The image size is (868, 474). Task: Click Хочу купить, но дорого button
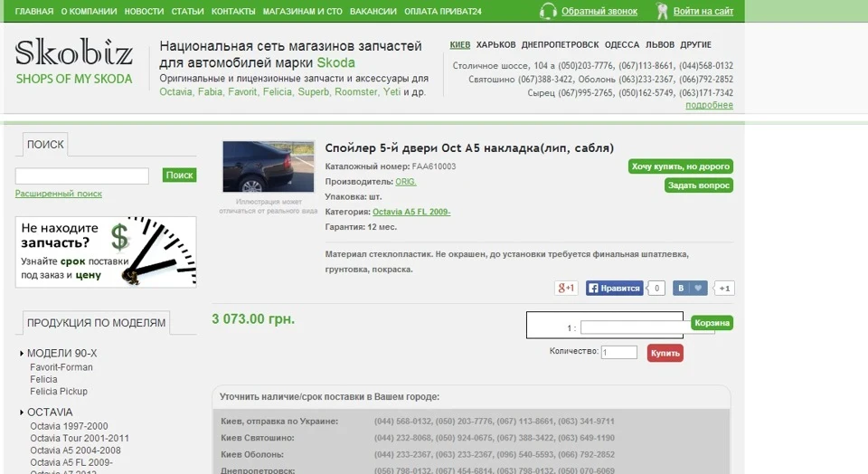click(x=680, y=166)
